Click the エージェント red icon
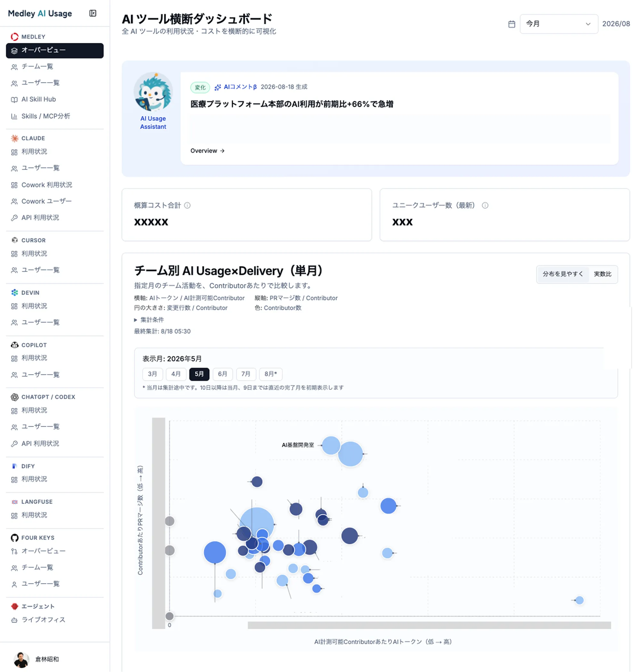 pyautogui.click(x=14, y=606)
